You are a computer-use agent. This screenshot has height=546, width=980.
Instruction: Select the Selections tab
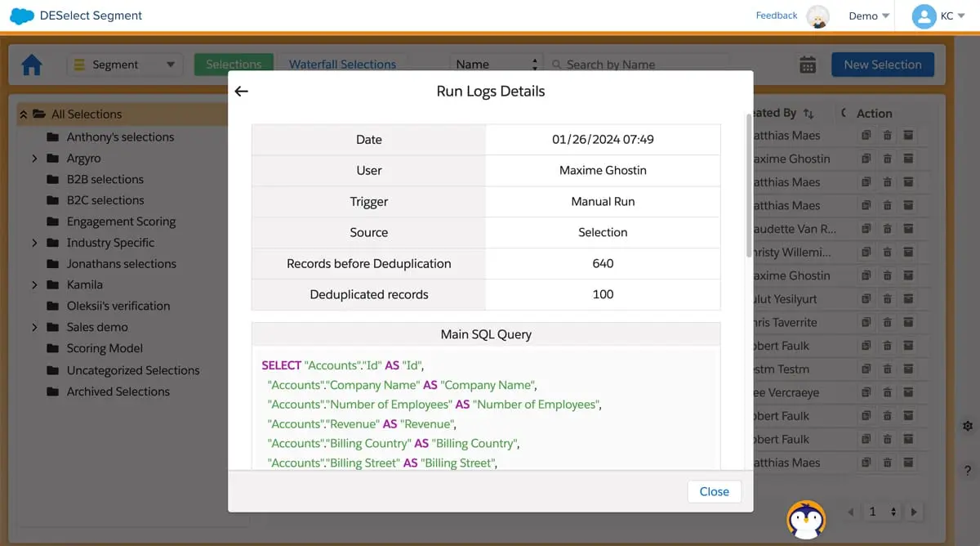click(x=234, y=65)
